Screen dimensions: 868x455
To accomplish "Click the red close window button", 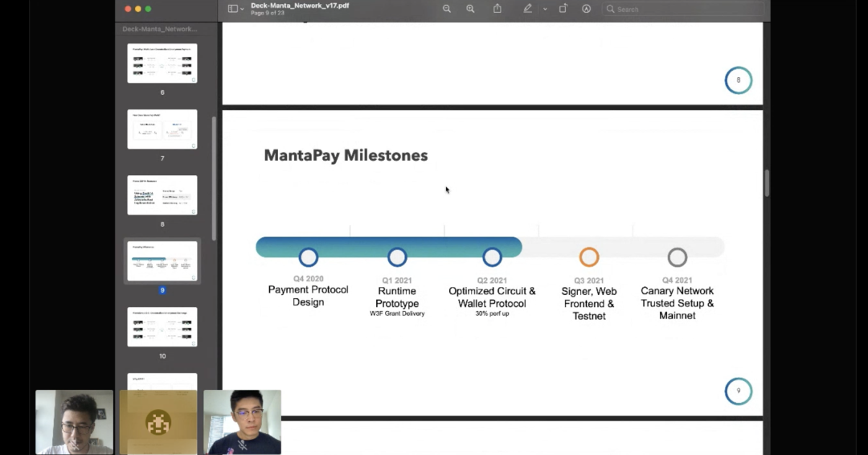I will [128, 9].
